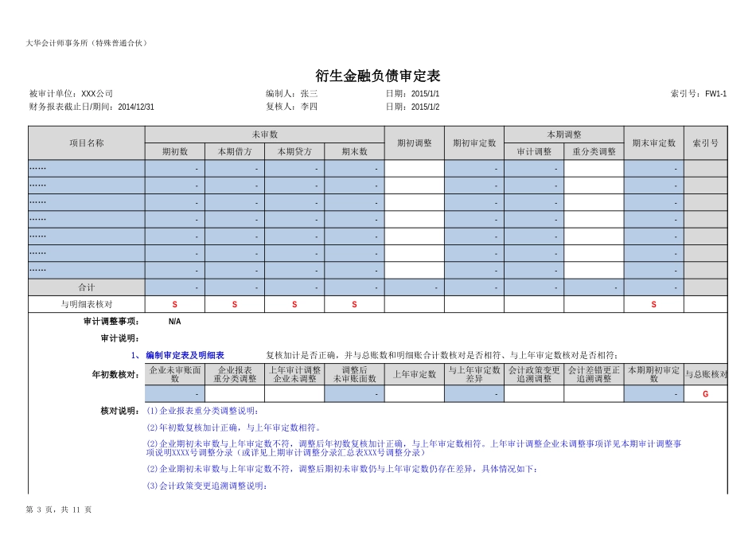This screenshot has height=535, width=756.
Task: Click the 与明细表核对 row label
Action: (86, 304)
